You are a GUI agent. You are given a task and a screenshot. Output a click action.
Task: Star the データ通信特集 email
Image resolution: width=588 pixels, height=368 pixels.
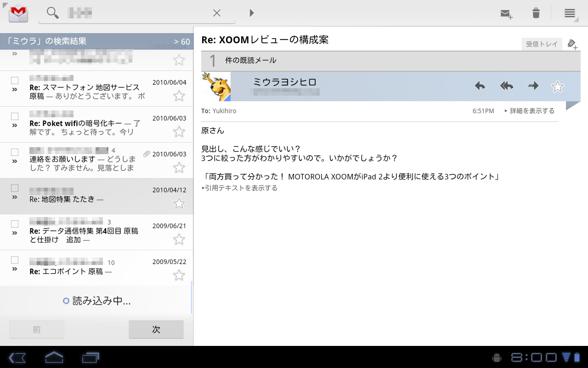[x=179, y=239]
